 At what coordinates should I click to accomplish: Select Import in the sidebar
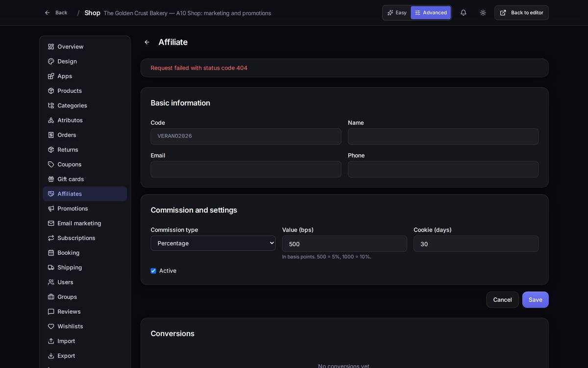[x=85, y=341]
